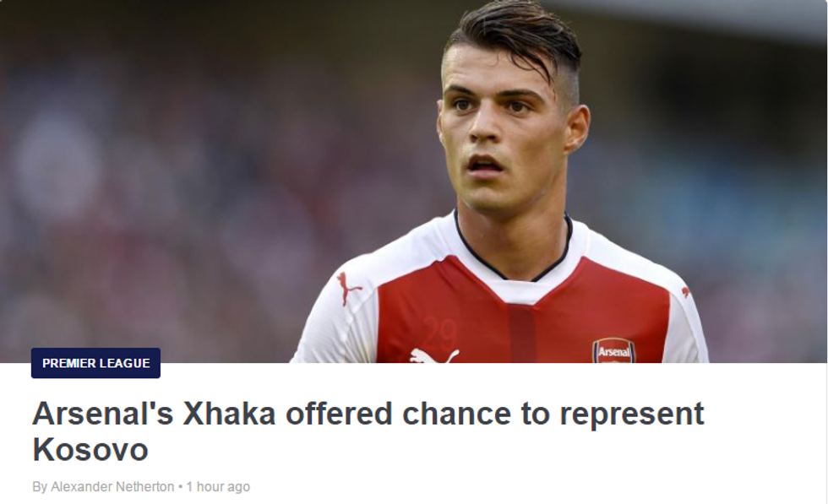The image size is (828, 504).
Task: Open the PREMIER LEAGUE section tag
Action: [95, 364]
